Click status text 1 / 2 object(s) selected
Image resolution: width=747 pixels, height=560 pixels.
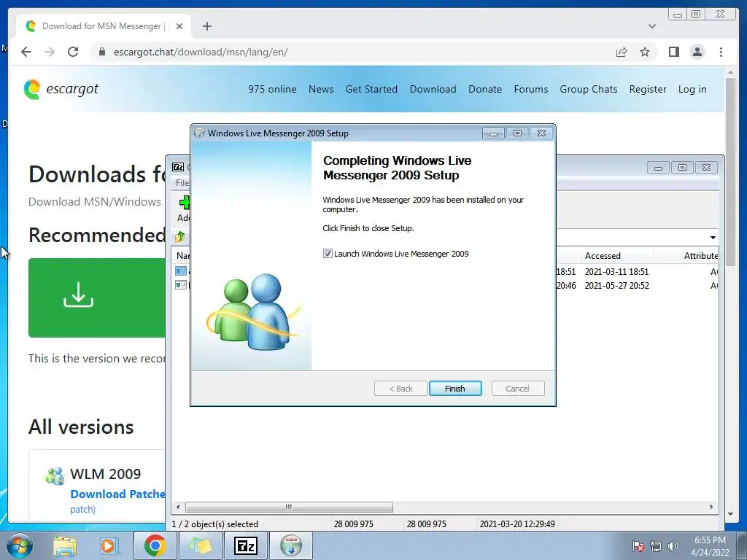pyautogui.click(x=215, y=524)
